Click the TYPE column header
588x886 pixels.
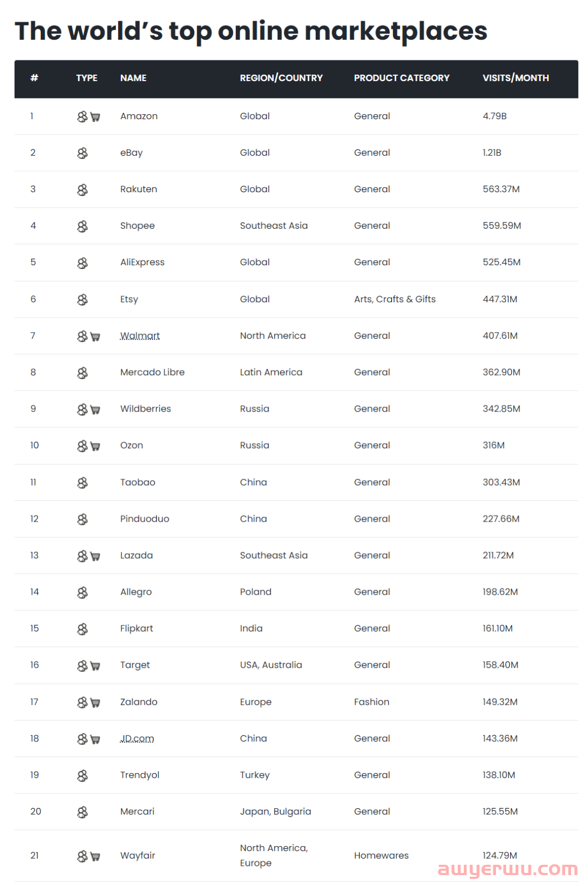coord(87,78)
